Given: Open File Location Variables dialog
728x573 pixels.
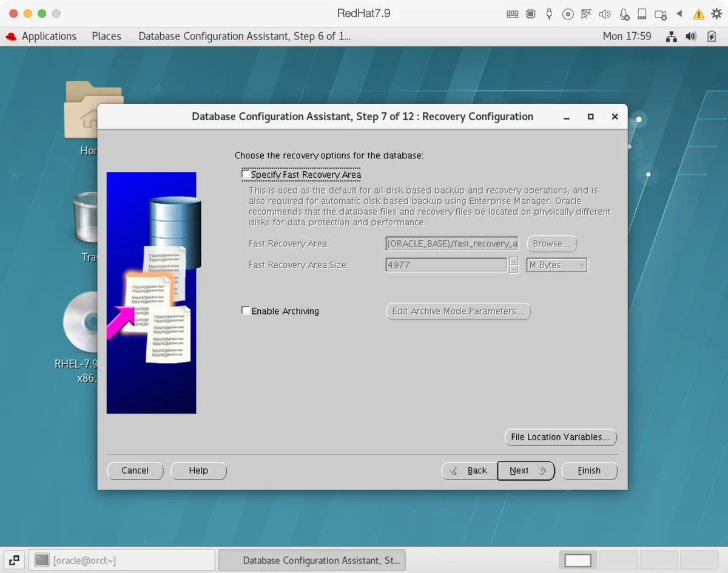Looking at the screenshot, I should (560, 437).
